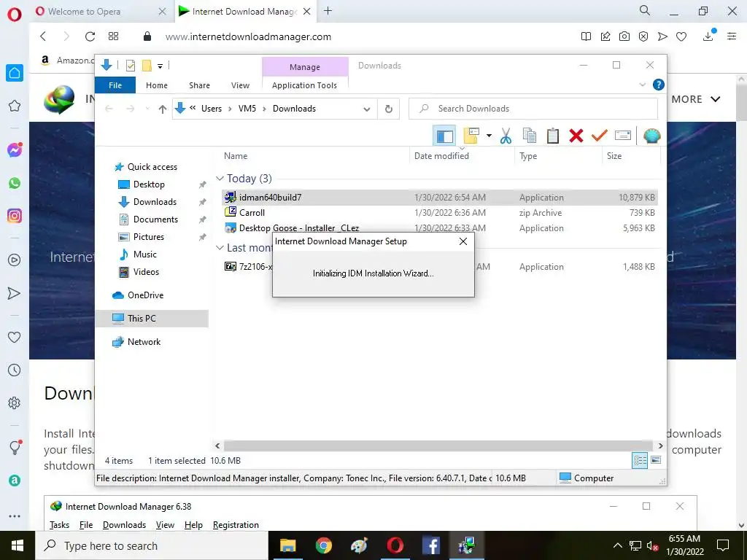This screenshot has height=560, width=747.
Task: Click VM5 in breadcrumb path
Action: [x=247, y=109]
